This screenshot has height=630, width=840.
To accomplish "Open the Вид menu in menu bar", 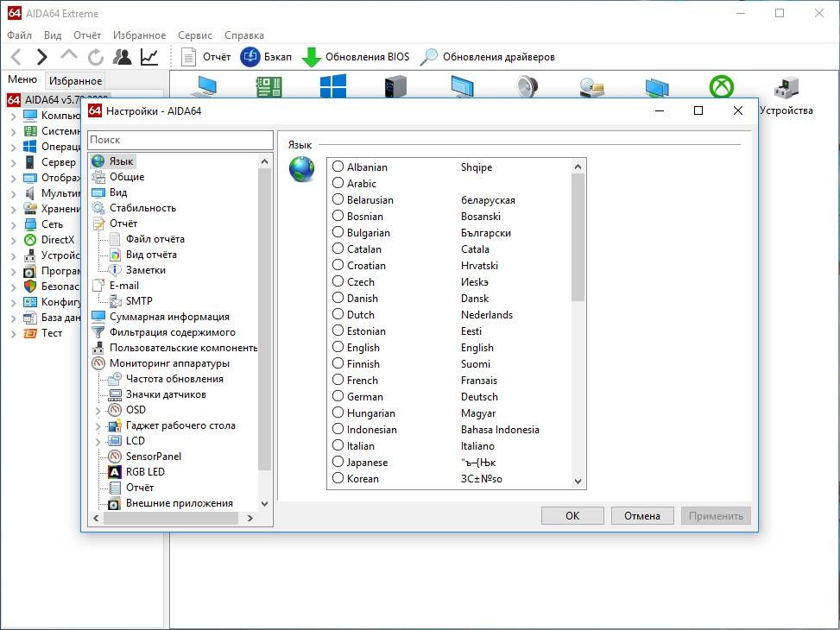I will click(x=53, y=35).
